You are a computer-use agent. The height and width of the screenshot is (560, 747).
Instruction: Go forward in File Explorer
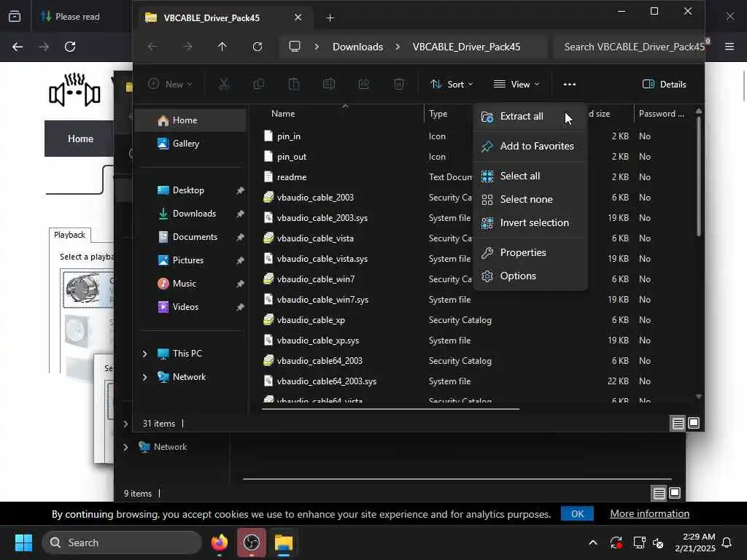[x=187, y=47]
